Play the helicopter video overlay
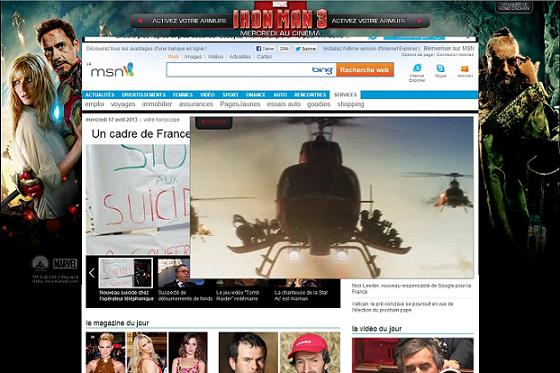Viewport: 560px width, 373px height. pyautogui.click(x=332, y=197)
